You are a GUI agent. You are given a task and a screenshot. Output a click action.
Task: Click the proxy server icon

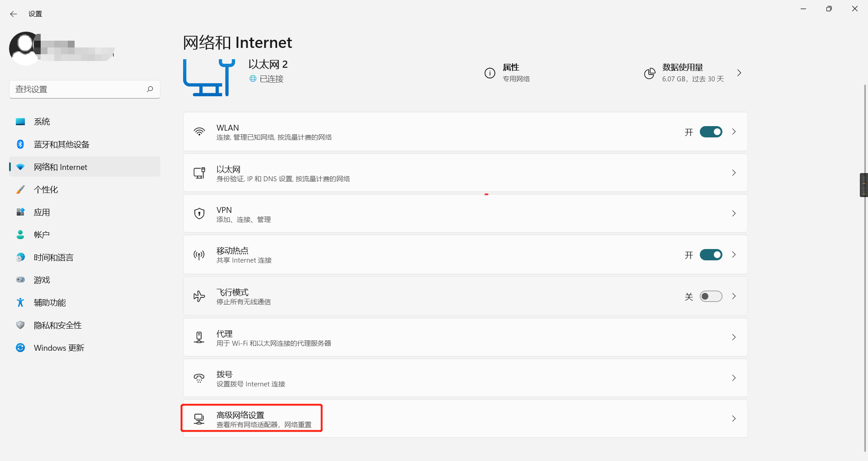pos(199,337)
